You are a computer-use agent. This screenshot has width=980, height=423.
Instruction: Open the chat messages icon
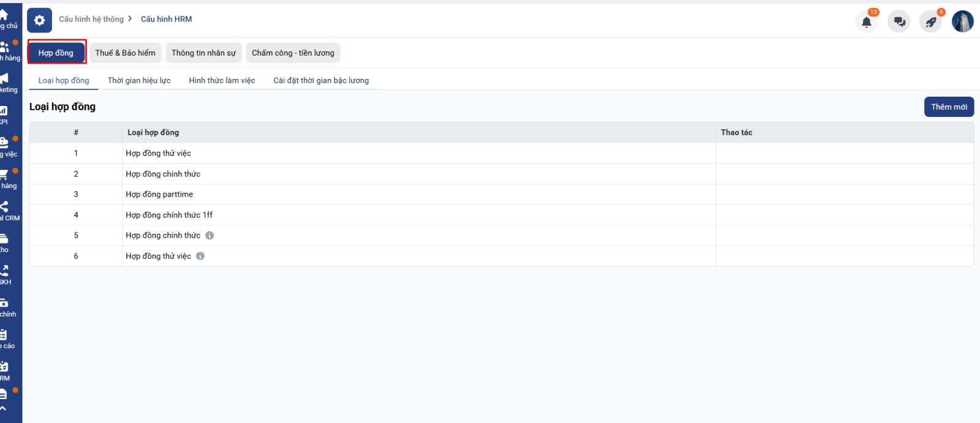click(x=899, y=22)
